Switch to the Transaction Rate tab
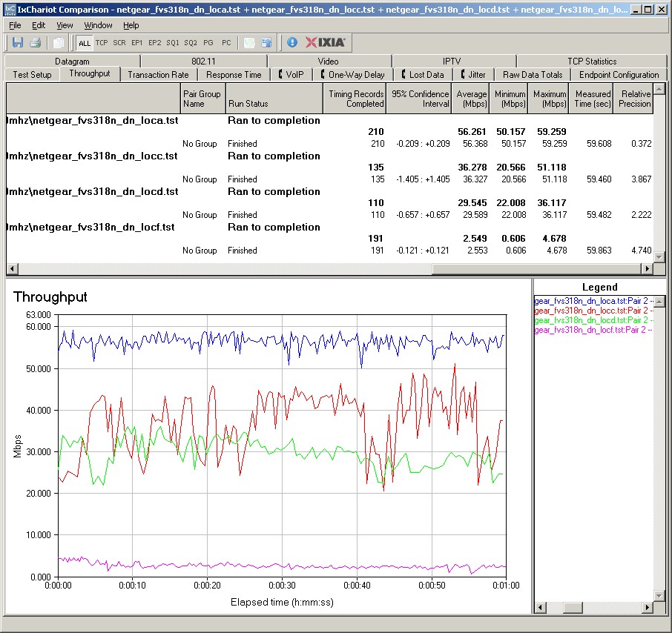This screenshot has width=672, height=633. (x=158, y=75)
